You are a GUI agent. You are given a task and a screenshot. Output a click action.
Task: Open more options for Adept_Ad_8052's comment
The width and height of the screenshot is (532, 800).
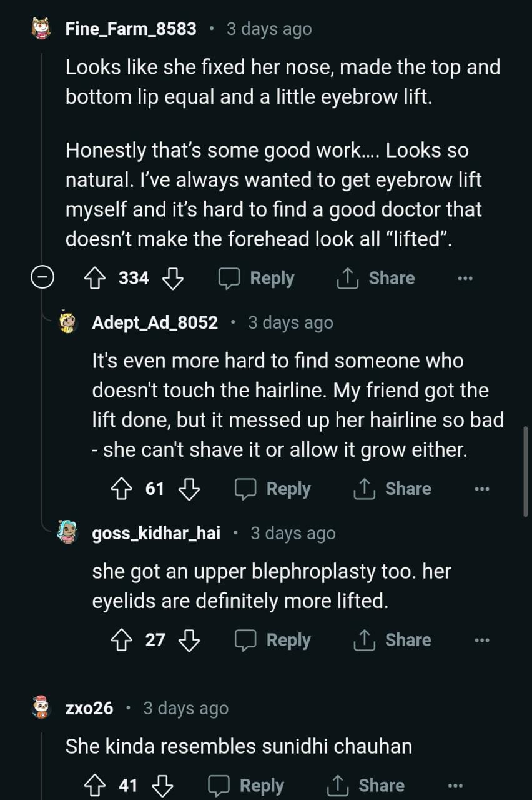click(x=481, y=489)
